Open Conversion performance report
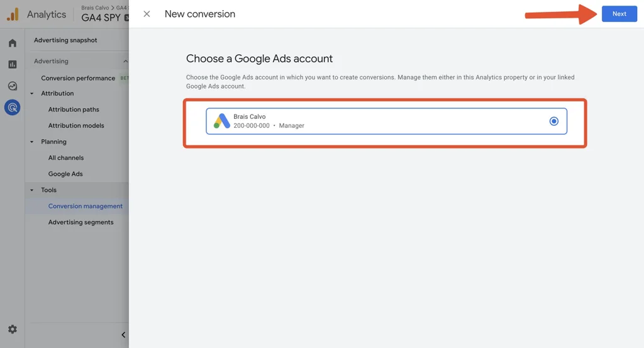 pyautogui.click(x=78, y=78)
